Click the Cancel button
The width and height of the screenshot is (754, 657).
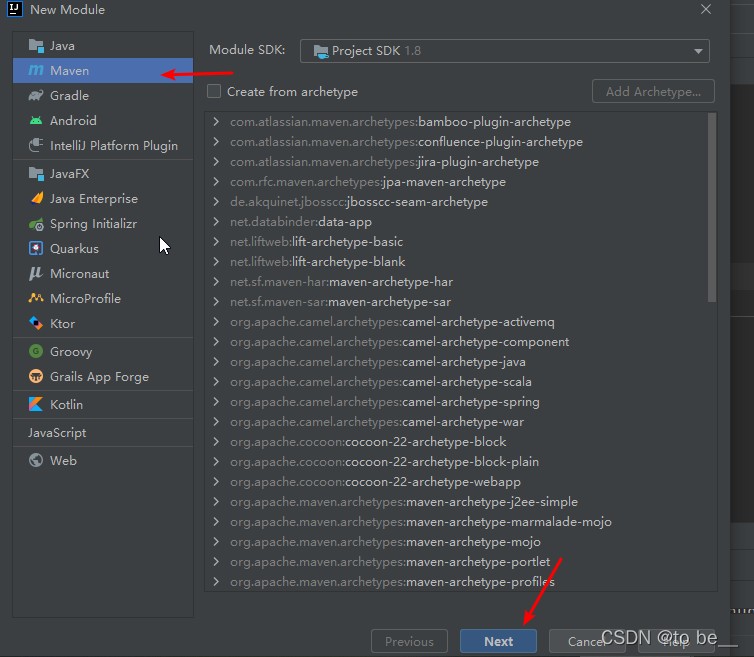[587, 641]
